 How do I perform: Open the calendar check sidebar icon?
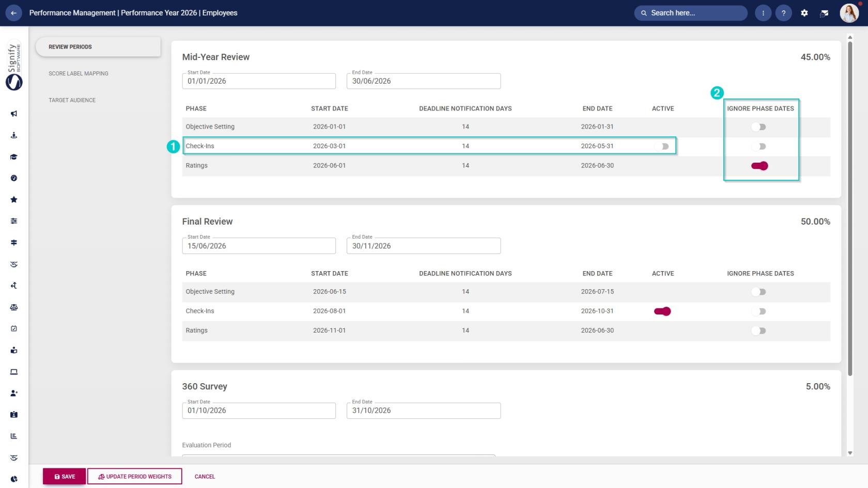point(14,328)
